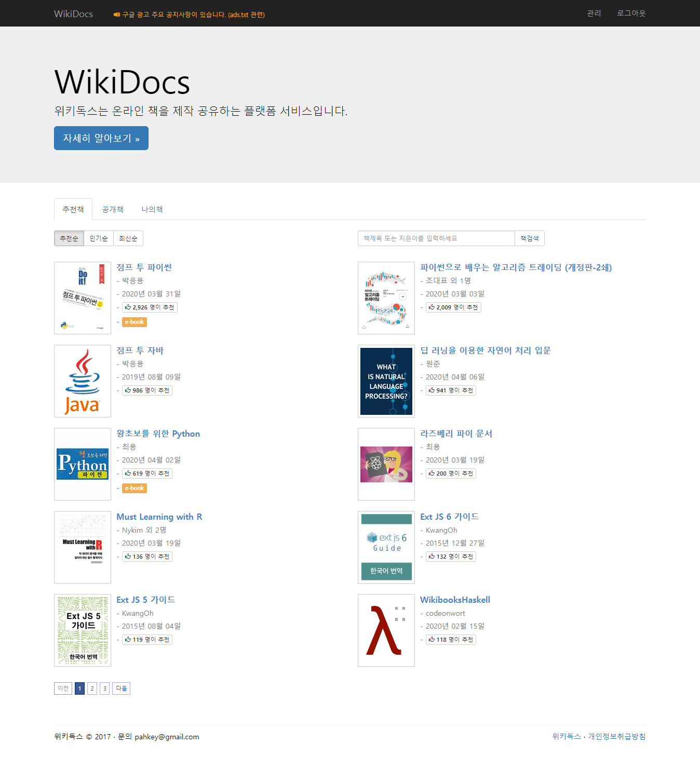Go to page 2 of results

click(x=92, y=688)
